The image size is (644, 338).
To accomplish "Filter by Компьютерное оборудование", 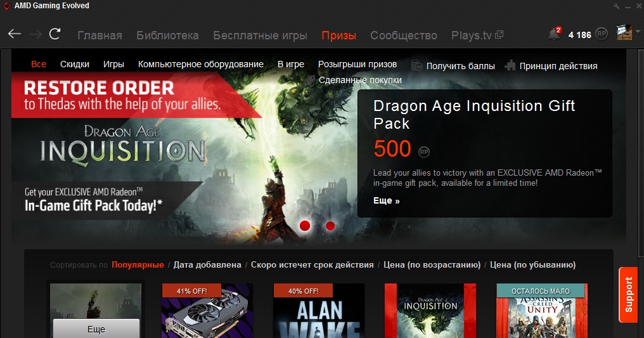I will (x=201, y=64).
